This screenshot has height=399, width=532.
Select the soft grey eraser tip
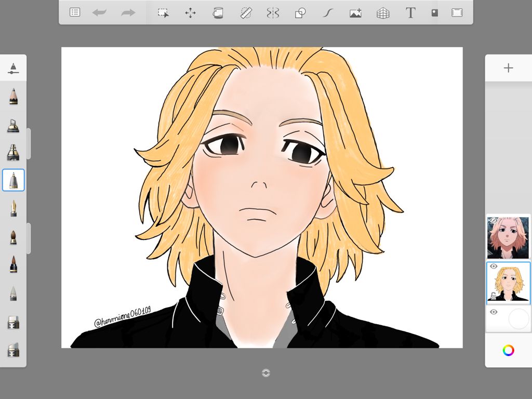point(13,294)
